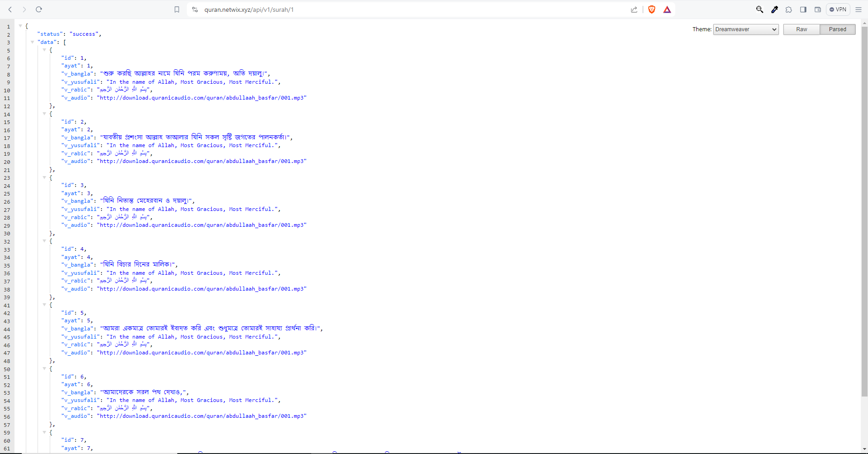This screenshot has width=868, height=454.
Task: Click the "ayat": 4 entry
Action: click(x=77, y=257)
